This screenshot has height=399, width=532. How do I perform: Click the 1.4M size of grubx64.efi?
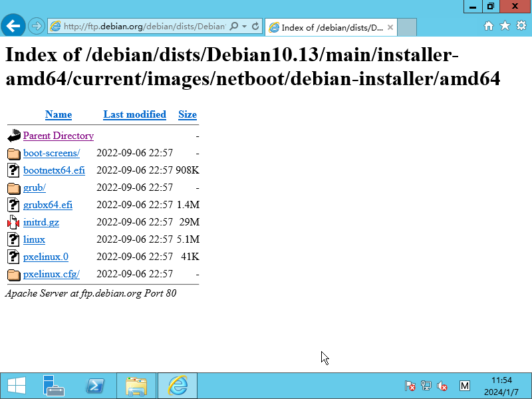pos(188,205)
